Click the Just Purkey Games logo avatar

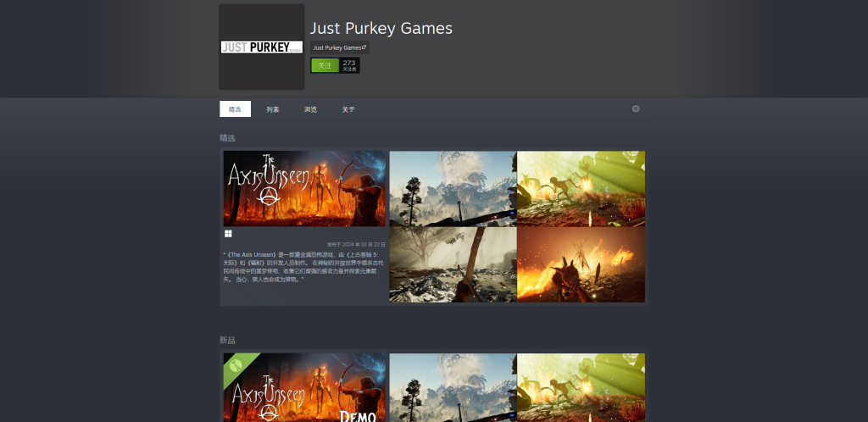click(262, 47)
